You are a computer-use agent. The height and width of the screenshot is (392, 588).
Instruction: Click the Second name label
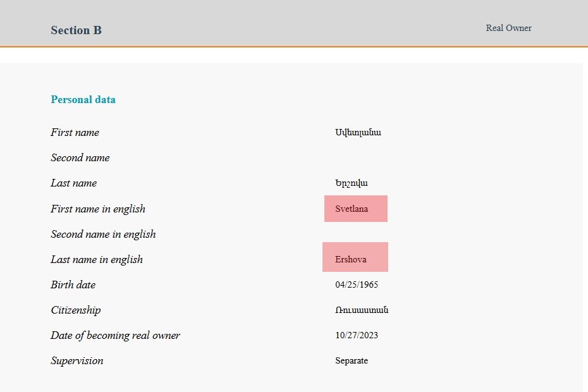click(80, 157)
